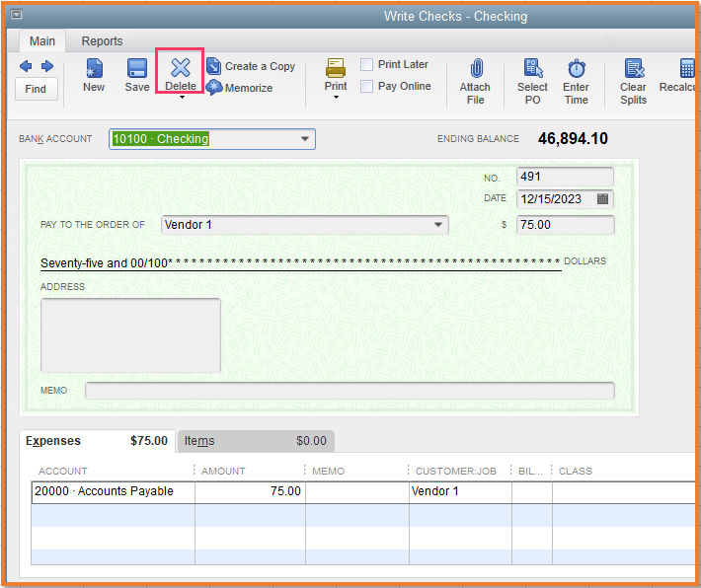
Task: Delete this check
Action: (x=181, y=74)
